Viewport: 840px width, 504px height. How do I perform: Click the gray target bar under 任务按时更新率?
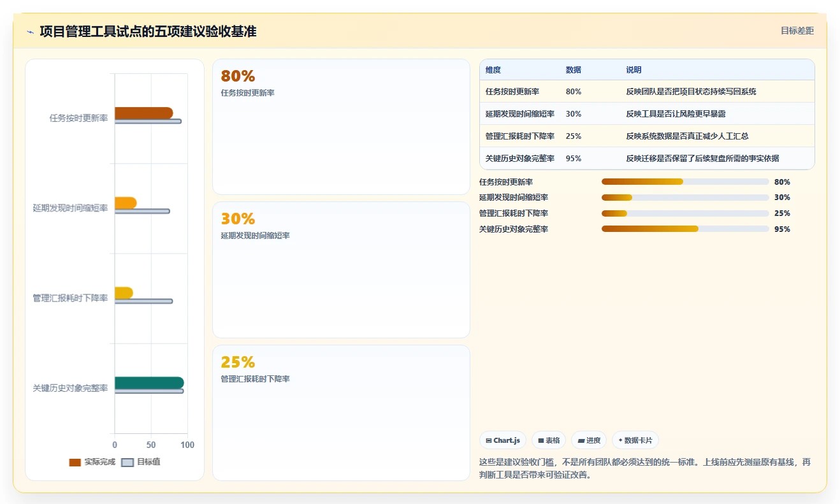point(148,121)
